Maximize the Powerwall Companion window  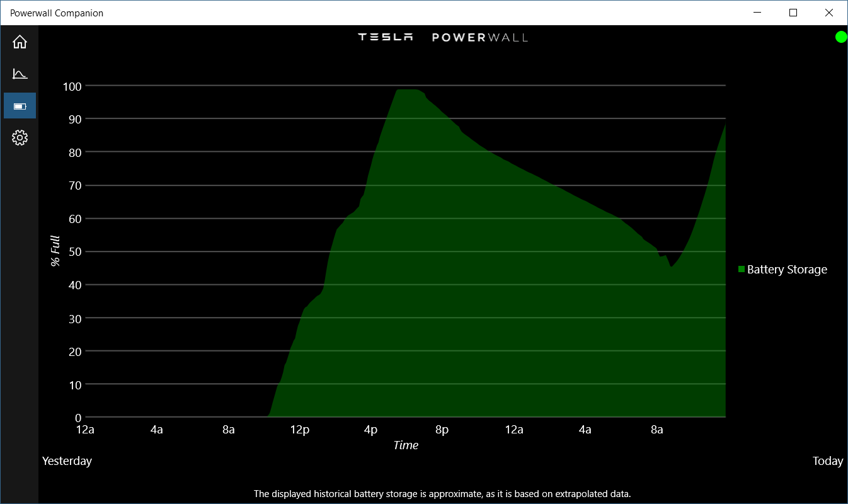[x=793, y=13]
